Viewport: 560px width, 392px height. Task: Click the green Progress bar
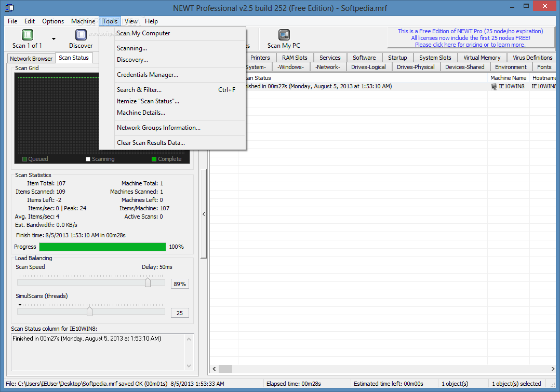[x=102, y=247]
